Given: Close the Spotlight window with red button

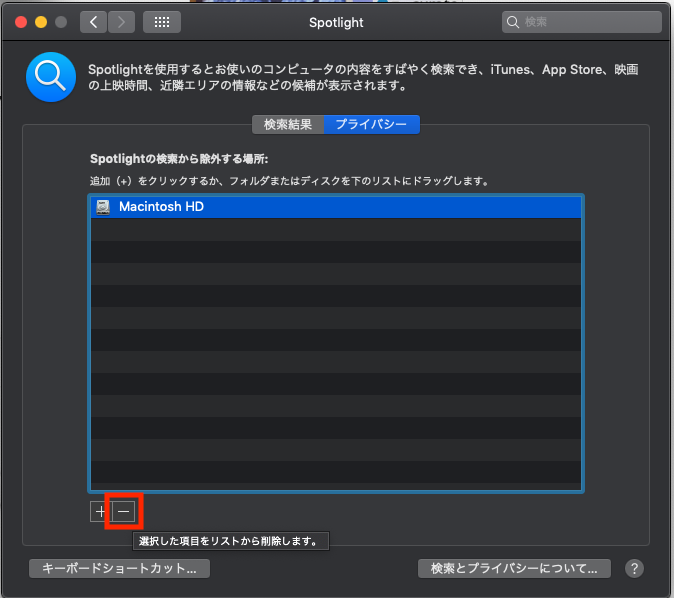Looking at the screenshot, I should [x=21, y=22].
